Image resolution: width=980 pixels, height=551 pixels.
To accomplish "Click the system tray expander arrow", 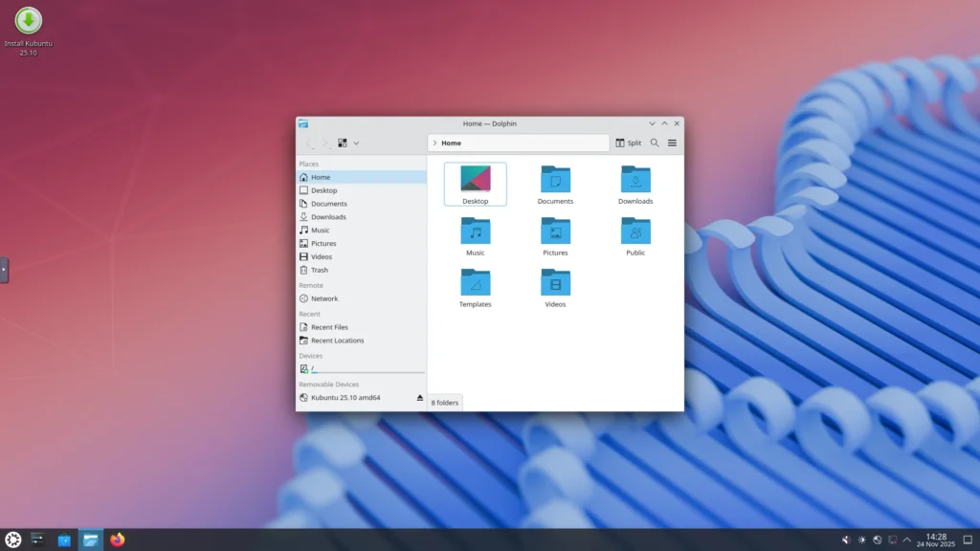I will click(907, 540).
